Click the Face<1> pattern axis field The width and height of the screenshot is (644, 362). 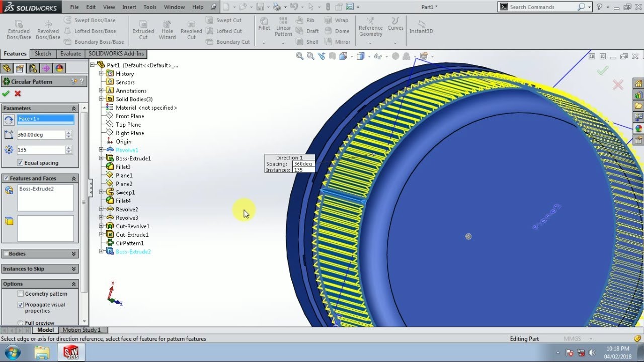click(x=45, y=120)
